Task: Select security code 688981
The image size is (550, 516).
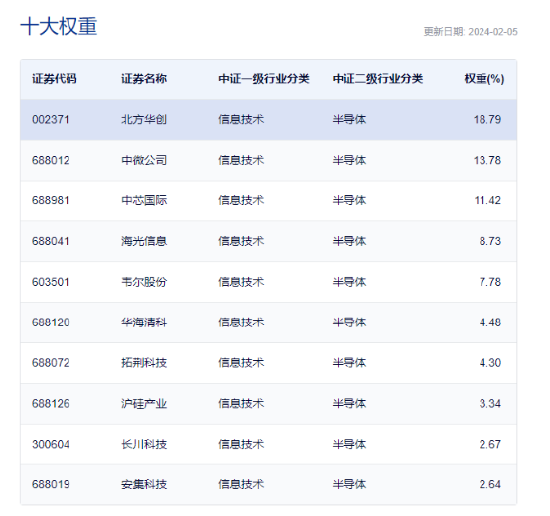Action: point(51,200)
